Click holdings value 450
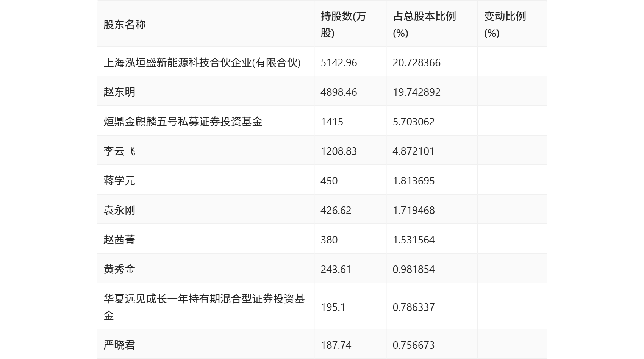 [329, 181]
